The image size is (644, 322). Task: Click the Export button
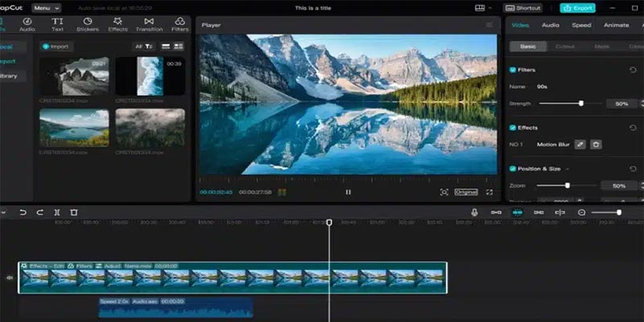click(577, 8)
